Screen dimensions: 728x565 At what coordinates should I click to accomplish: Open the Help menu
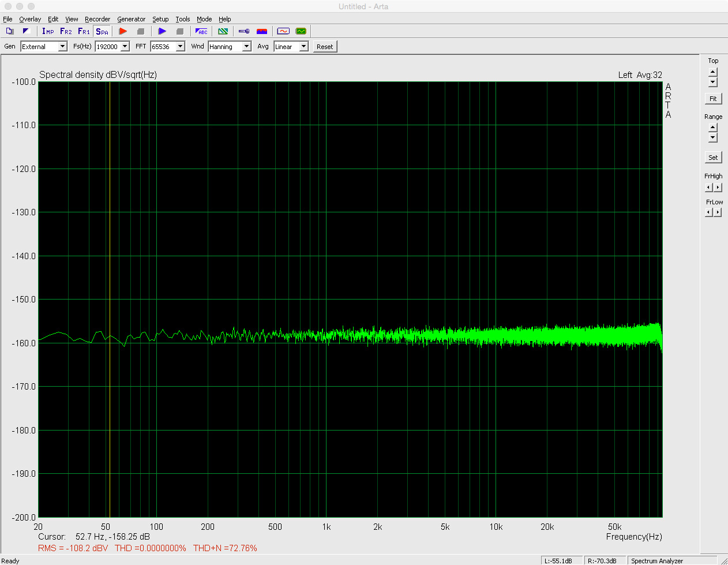click(x=225, y=19)
